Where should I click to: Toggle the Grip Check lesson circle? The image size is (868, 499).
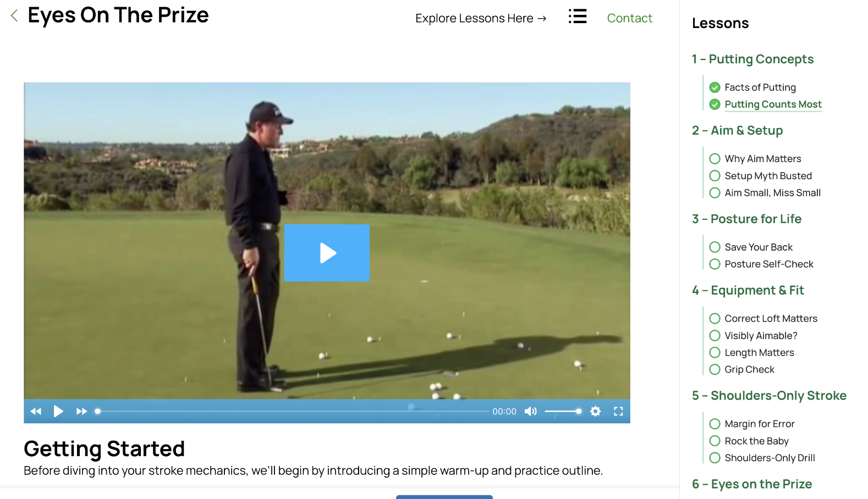pyautogui.click(x=715, y=369)
